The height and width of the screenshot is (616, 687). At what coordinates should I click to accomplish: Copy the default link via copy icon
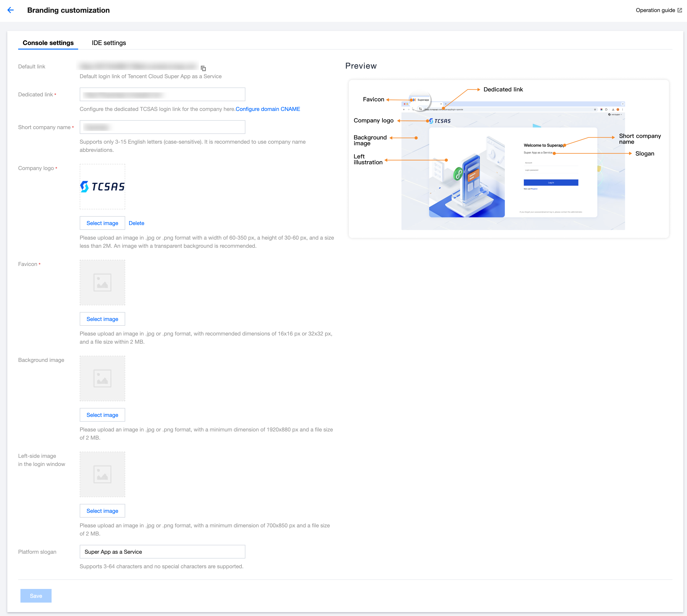pyautogui.click(x=203, y=68)
